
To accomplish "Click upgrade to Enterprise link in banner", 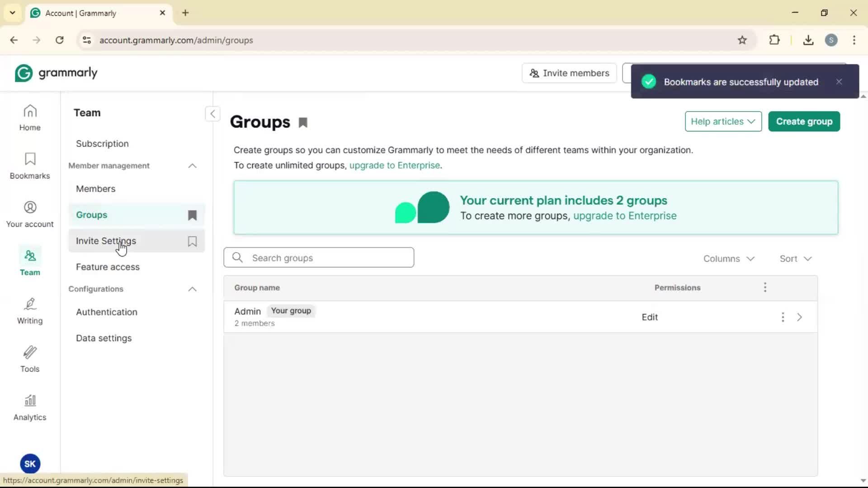I will [625, 216].
